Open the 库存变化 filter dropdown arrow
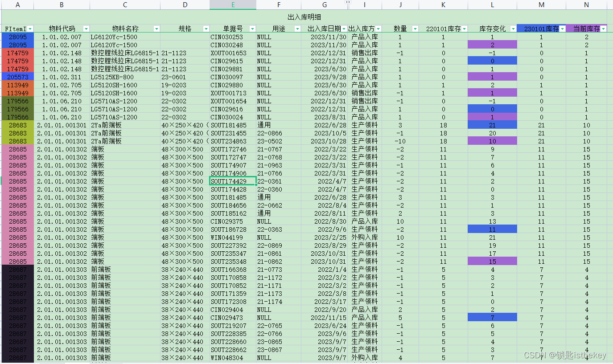Viewport: 613px width, 364px height. (513, 29)
